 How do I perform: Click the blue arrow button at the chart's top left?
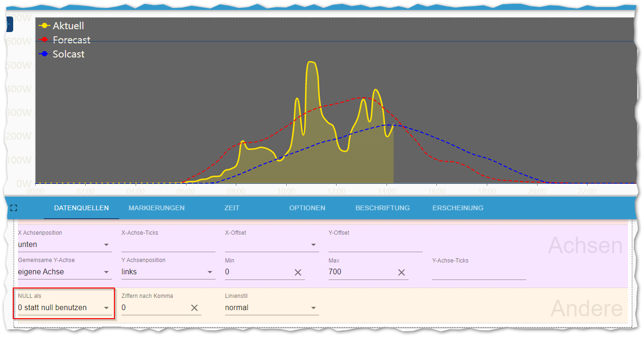pos(9,24)
